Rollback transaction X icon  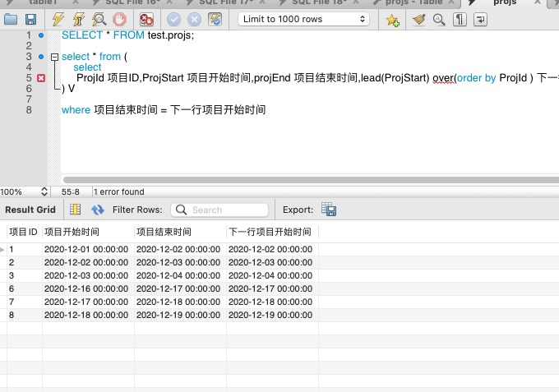[194, 19]
